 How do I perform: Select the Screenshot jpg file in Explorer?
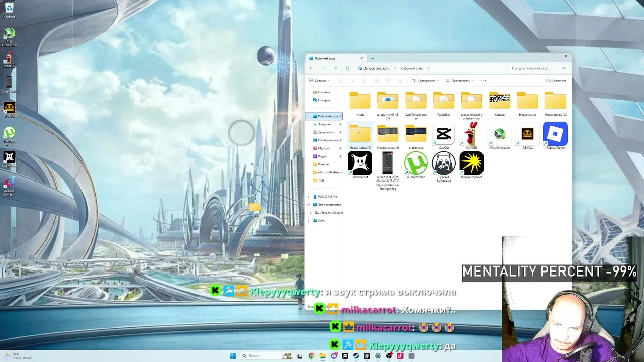[x=388, y=171]
